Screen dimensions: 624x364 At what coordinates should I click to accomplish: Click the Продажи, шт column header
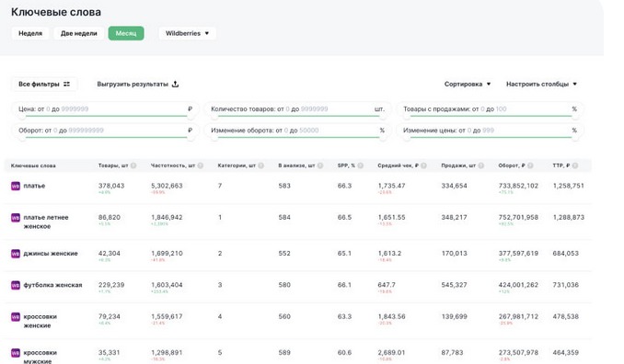[x=458, y=165]
